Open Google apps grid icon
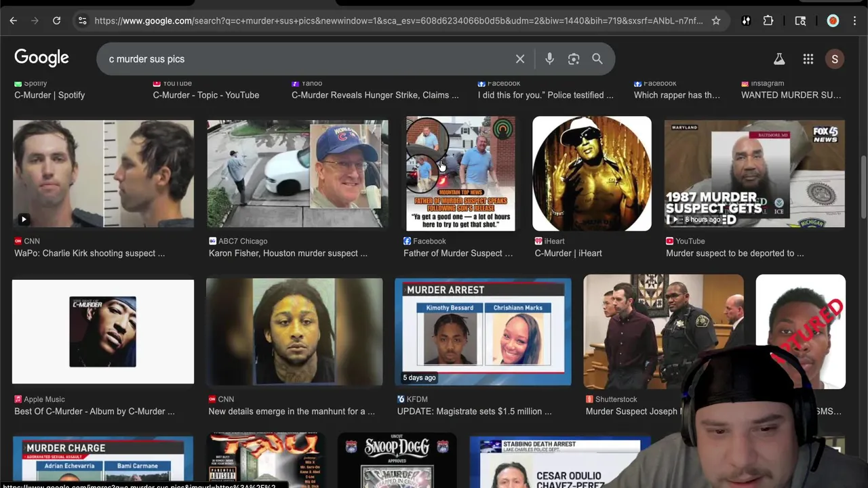 808,59
